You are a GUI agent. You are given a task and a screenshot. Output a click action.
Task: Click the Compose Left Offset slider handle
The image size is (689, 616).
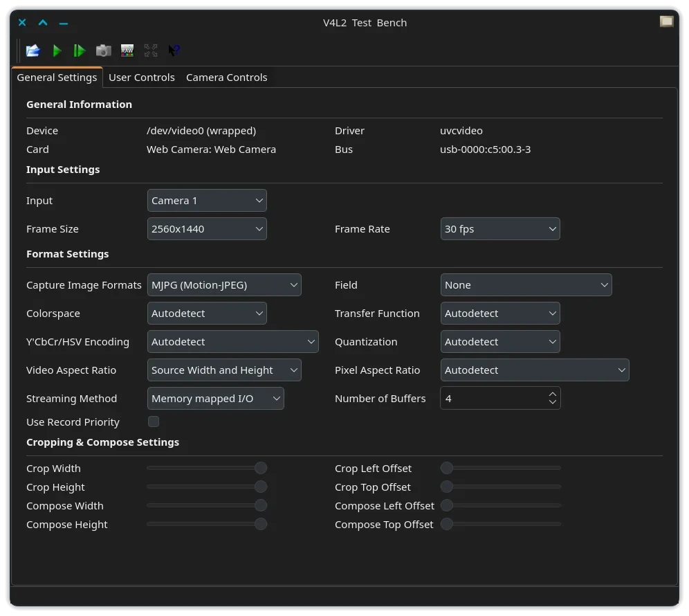tap(447, 505)
